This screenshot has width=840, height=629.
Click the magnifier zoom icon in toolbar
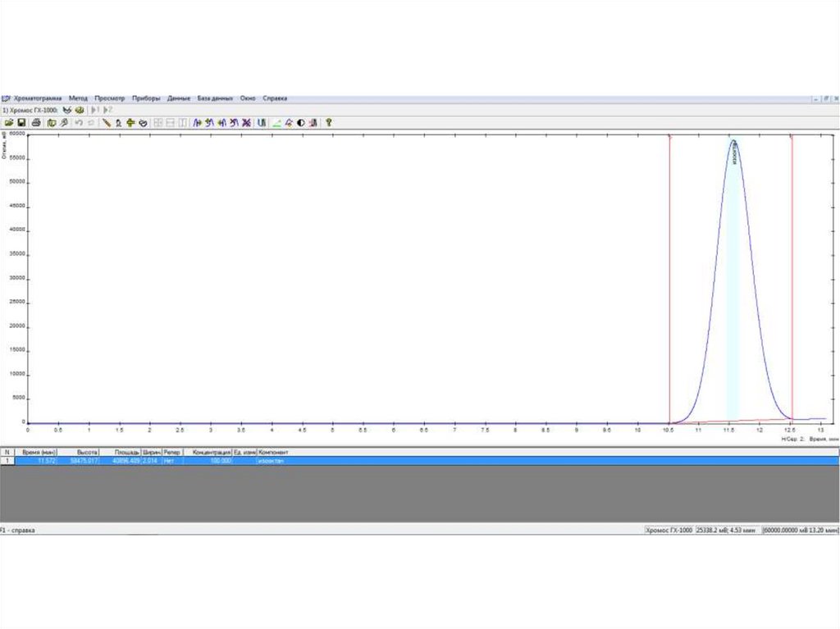64,123
